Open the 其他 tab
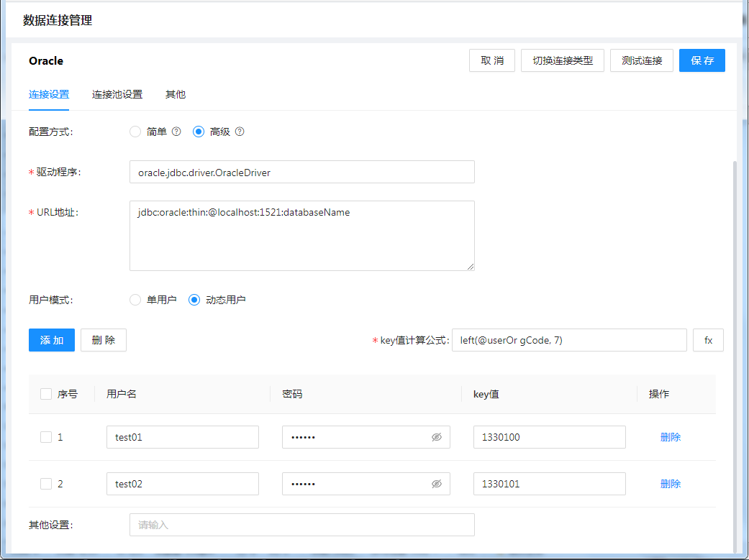The width and height of the screenshot is (749, 560). [x=176, y=94]
